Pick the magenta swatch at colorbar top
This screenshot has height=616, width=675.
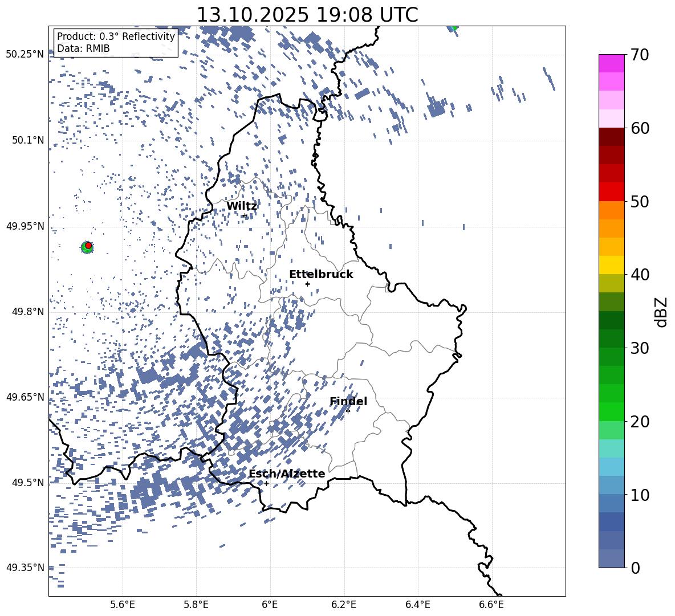coord(612,64)
